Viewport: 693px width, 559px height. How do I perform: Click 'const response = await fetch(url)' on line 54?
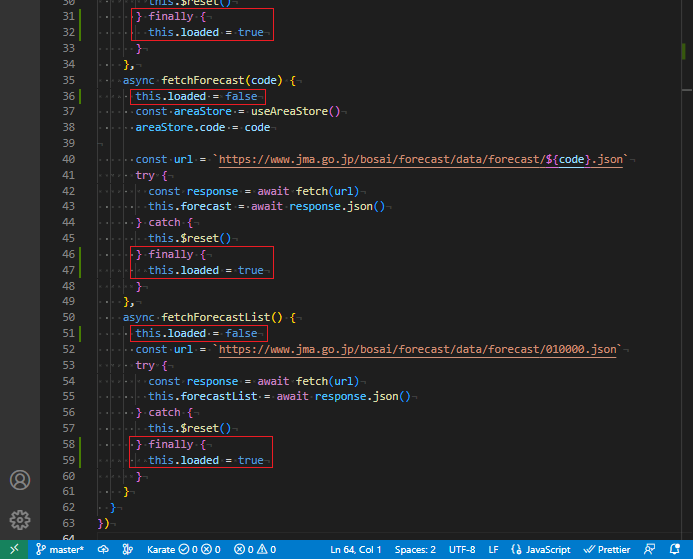pos(254,381)
